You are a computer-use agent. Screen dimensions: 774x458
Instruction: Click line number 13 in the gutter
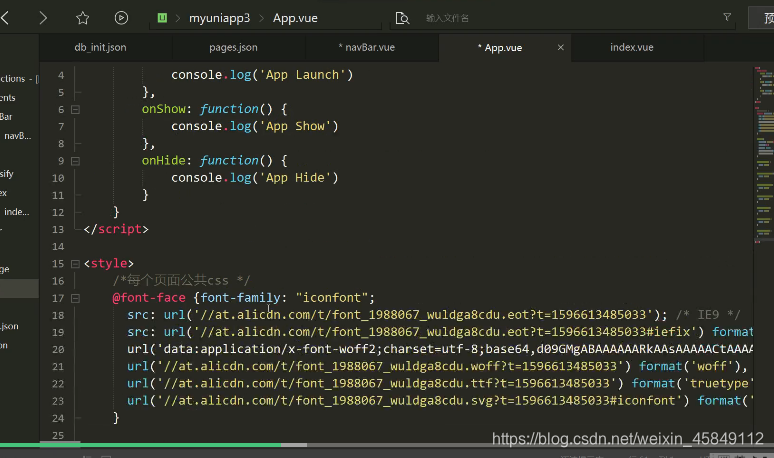click(x=58, y=229)
